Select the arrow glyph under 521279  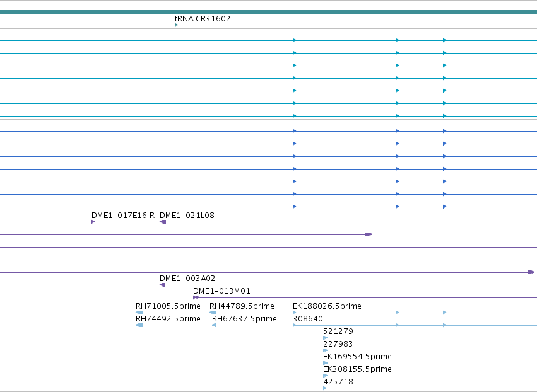point(326,338)
